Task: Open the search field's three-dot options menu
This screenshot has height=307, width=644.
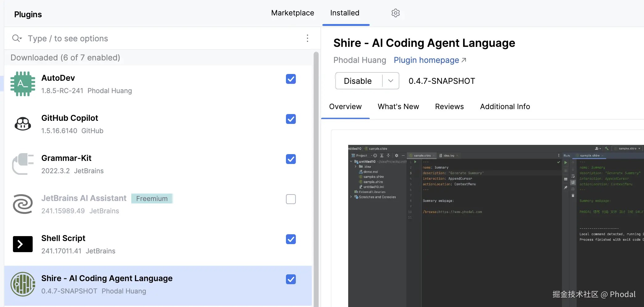Action: 307,38
